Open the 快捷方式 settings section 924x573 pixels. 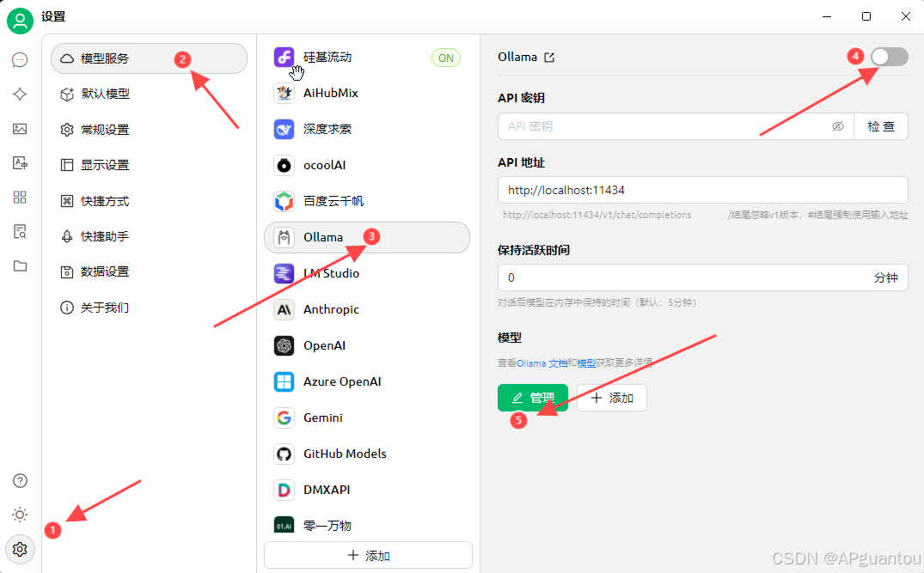pos(149,201)
